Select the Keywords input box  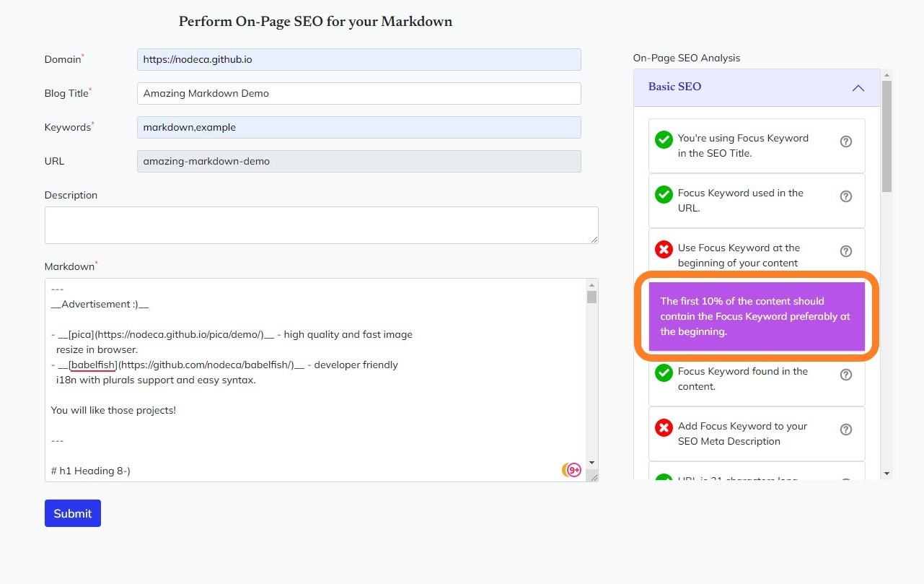click(x=358, y=127)
